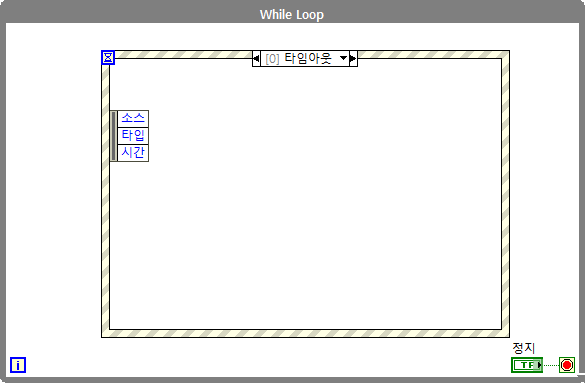Click the 소스 event data item
585x383 pixels.
tap(133, 119)
